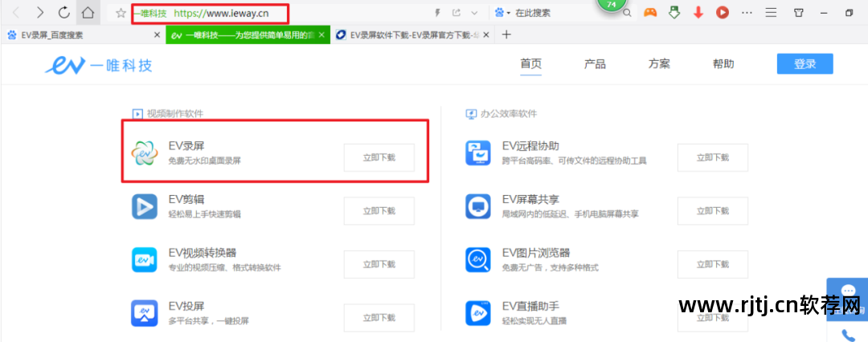Image resolution: width=868 pixels, height=342 pixels.
Task: Reload the page with the refresh icon
Action: [64, 12]
